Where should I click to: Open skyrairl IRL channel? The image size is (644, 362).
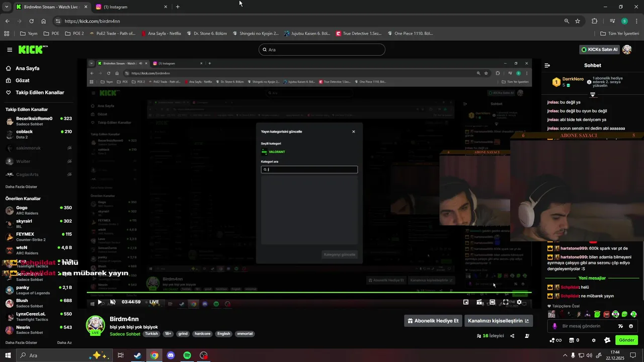pos(38,224)
